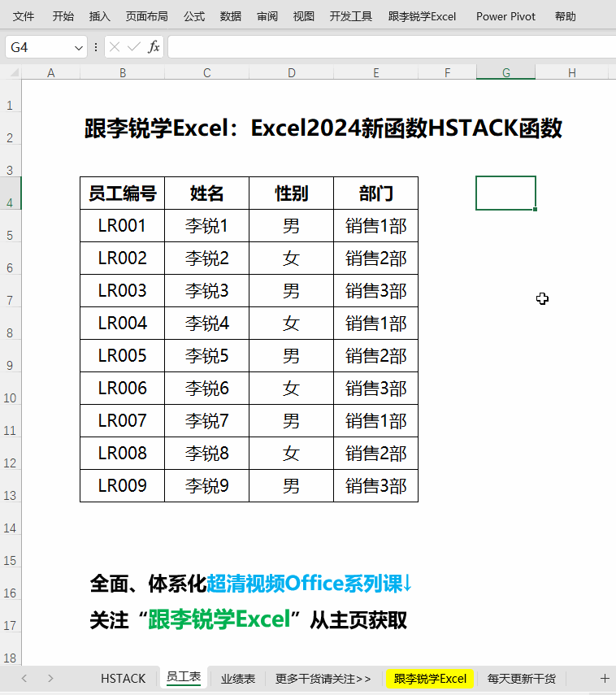
Task: Add a new sheet with plus icon
Action: coord(605,678)
